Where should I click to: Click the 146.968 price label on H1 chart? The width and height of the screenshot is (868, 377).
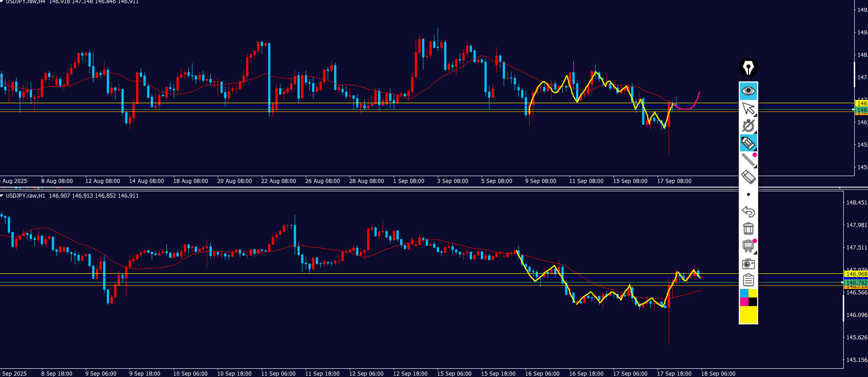point(856,274)
